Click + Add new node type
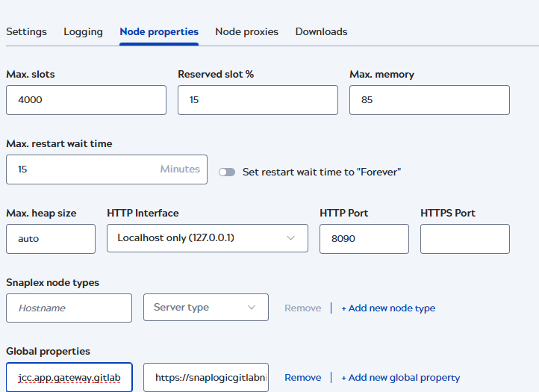This screenshot has height=392, width=539. pos(388,308)
